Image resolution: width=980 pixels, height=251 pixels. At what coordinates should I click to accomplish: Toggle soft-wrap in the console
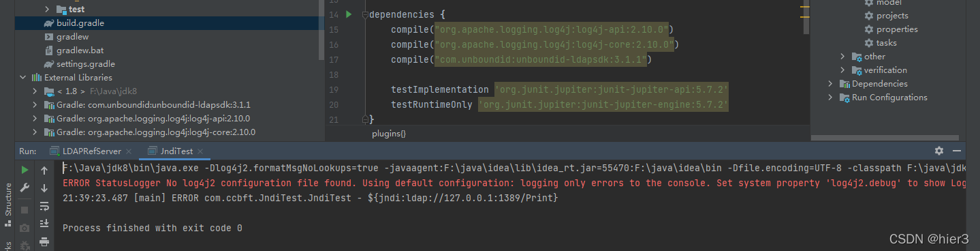click(44, 206)
